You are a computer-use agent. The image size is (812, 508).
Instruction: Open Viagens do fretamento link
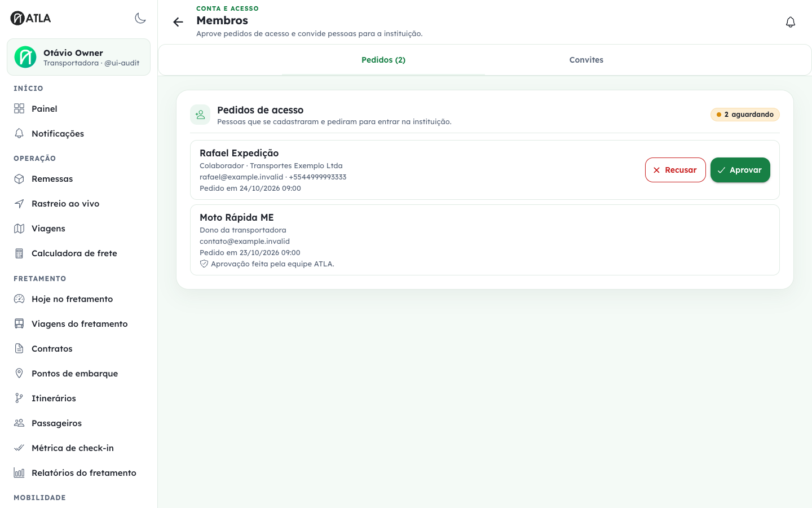point(78,323)
